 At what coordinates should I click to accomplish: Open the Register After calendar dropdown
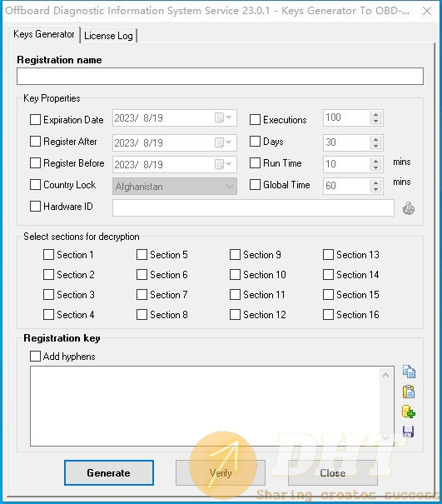224,142
